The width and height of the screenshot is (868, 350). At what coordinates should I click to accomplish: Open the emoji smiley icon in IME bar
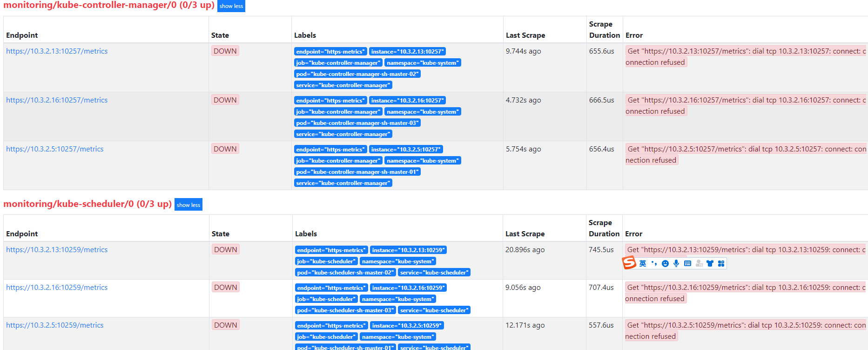[x=665, y=263]
